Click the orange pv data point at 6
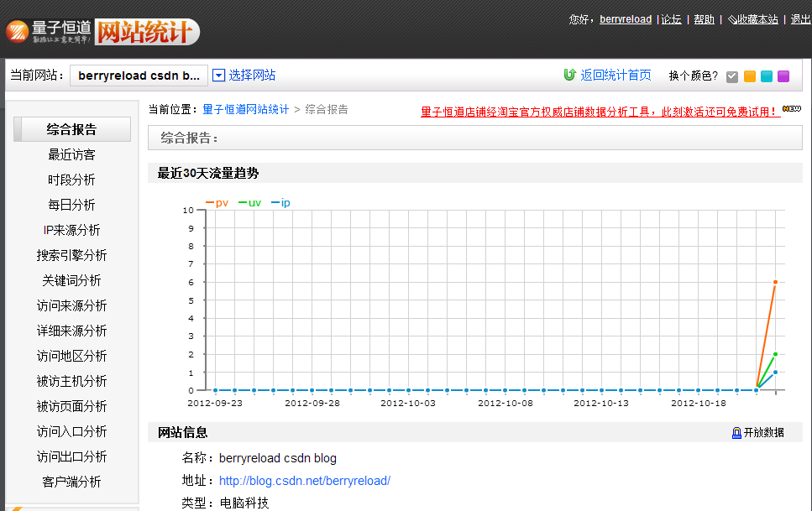This screenshot has height=511, width=812. pos(775,282)
